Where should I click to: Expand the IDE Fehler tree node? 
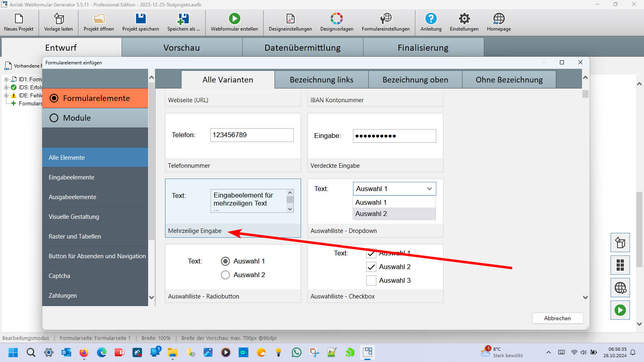(x=6, y=95)
